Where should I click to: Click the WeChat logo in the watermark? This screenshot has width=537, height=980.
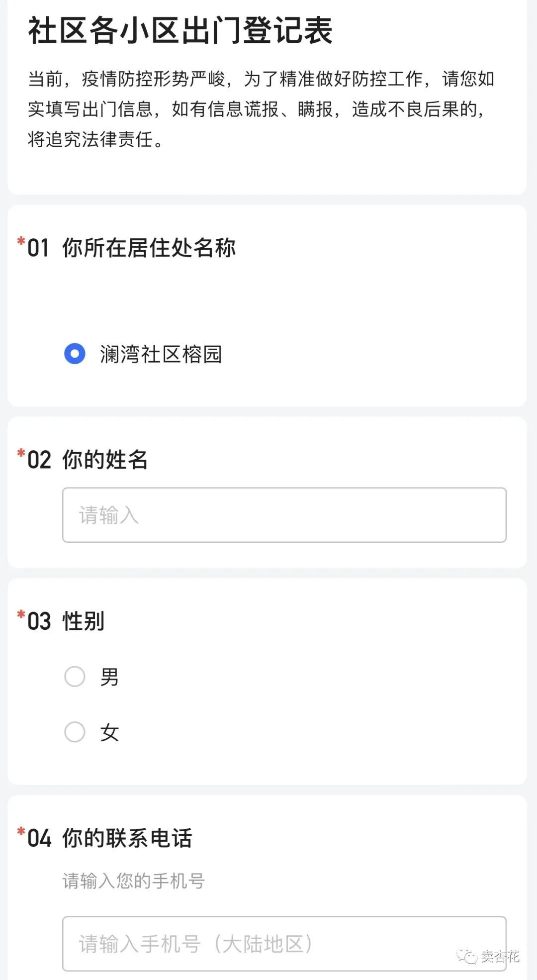tap(467, 956)
